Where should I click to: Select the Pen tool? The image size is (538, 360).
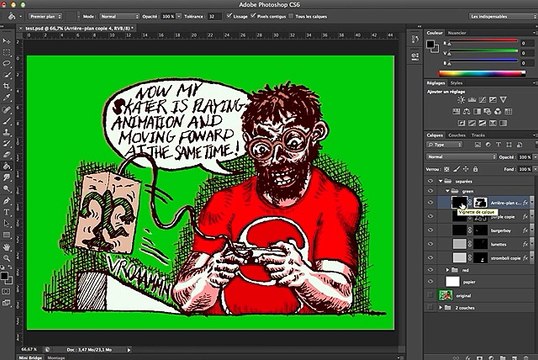(x=7, y=200)
